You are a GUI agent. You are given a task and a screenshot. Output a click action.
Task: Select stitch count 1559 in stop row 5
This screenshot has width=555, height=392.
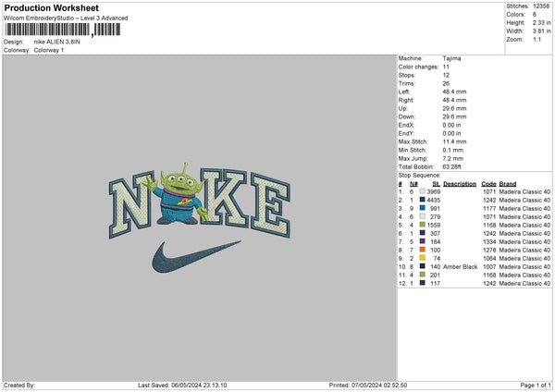434,225
